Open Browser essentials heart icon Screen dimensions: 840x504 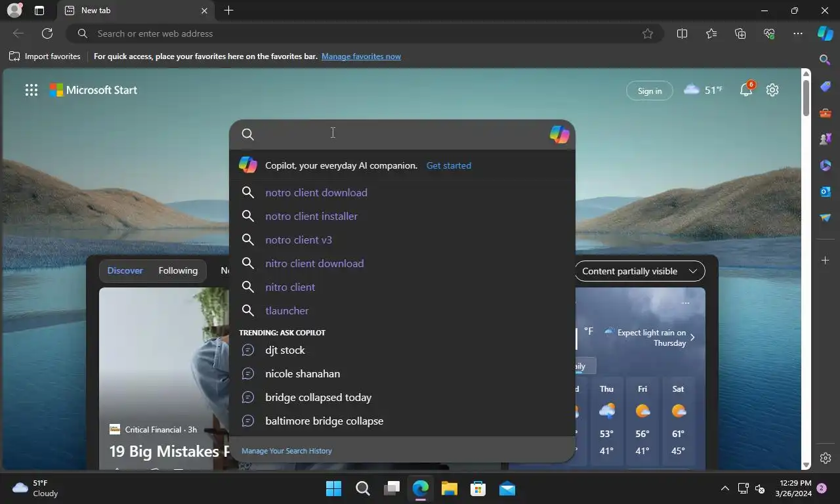(x=769, y=33)
